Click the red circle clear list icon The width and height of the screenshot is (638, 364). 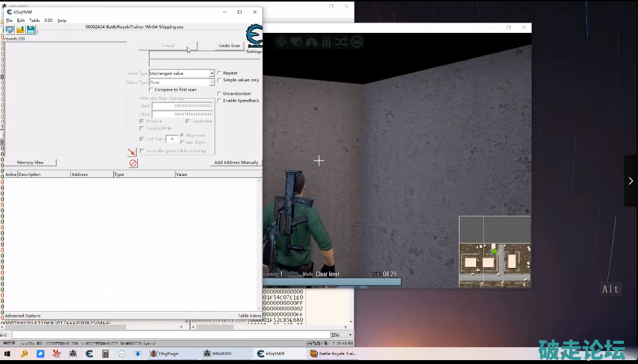coord(133,164)
